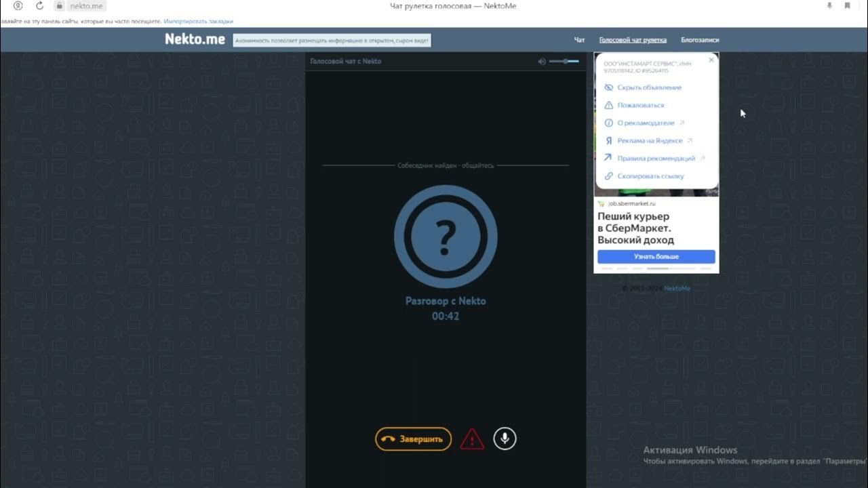Click the Голосовой чат с Nekto title

pyautogui.click(x=346, y=61)
